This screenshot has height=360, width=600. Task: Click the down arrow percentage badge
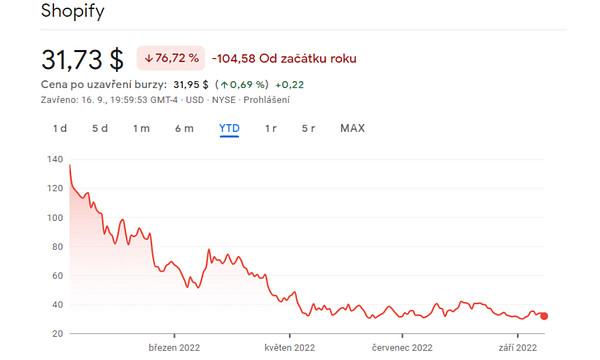click(x=171, y=58)
